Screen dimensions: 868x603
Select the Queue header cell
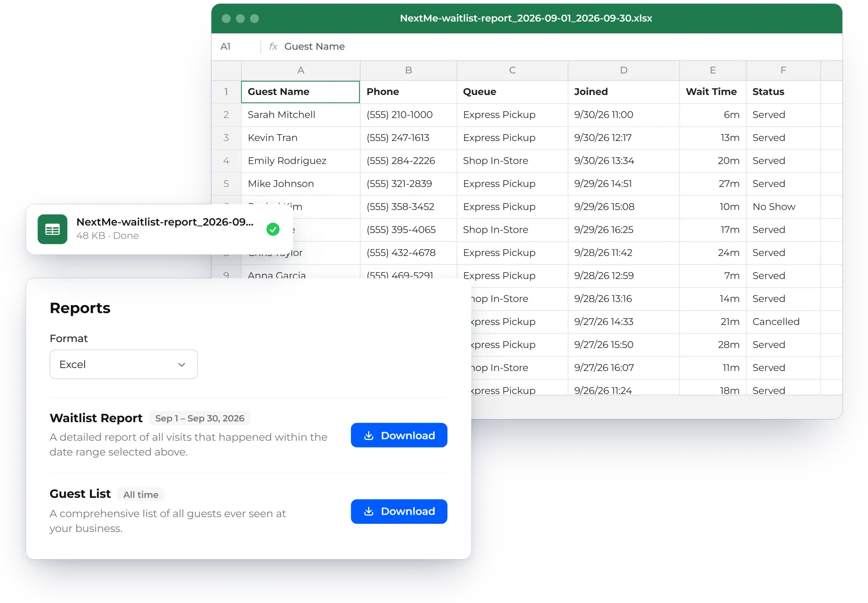tap(512, 92)
